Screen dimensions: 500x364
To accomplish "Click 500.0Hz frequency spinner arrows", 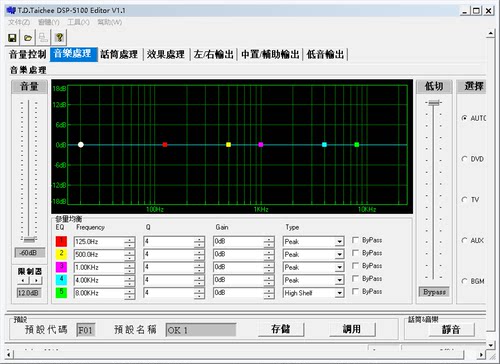I will point(129,255).
